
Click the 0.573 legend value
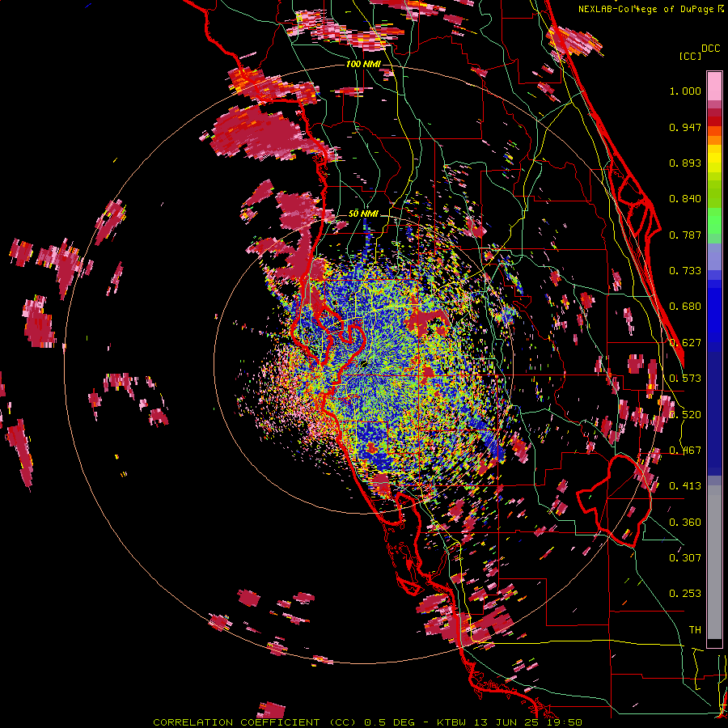685,379
